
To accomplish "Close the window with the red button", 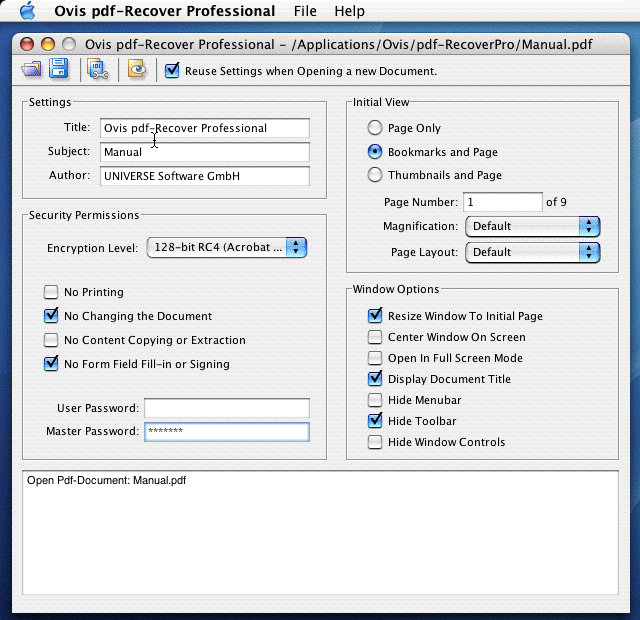I will point(27,44).
